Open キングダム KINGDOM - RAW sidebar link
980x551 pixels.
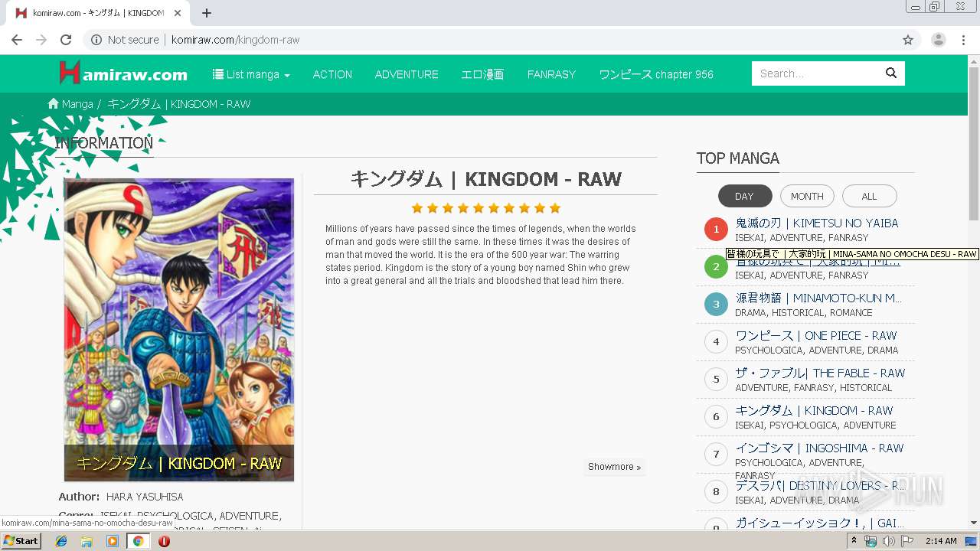point(814,410)
